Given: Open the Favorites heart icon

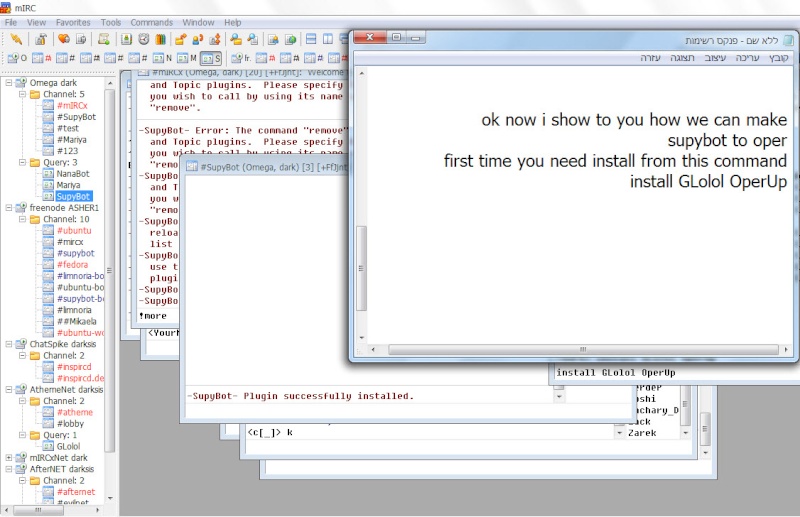Looking at the screenshot, I should point(64,39).
